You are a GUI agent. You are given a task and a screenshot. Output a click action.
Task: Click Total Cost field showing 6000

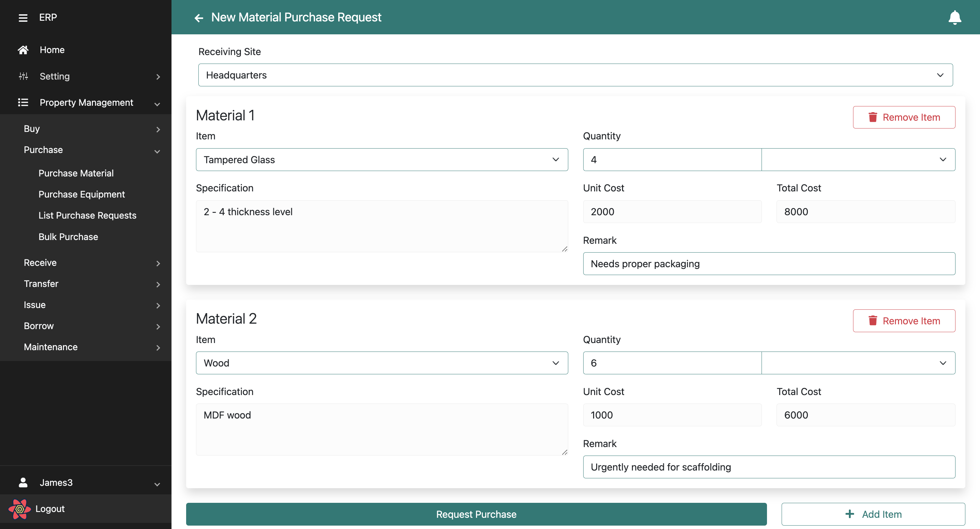(x=865, y=415)
